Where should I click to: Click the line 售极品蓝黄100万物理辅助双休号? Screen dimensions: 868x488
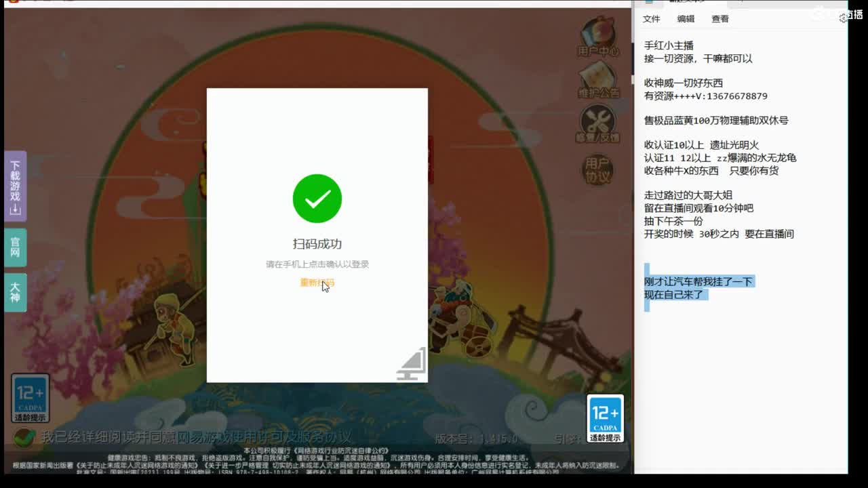716,121
